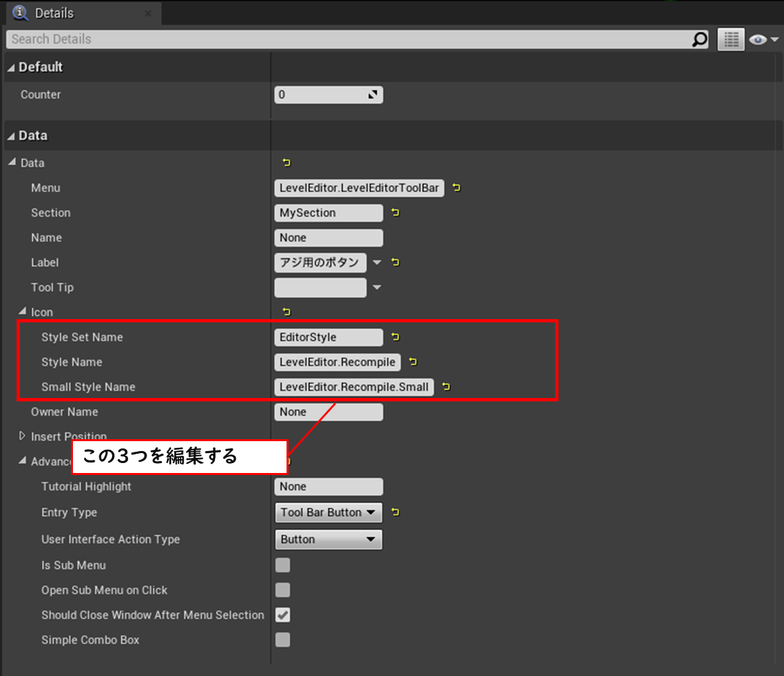Click the Counter property label
784x676 pixels.
click(40, 94)
